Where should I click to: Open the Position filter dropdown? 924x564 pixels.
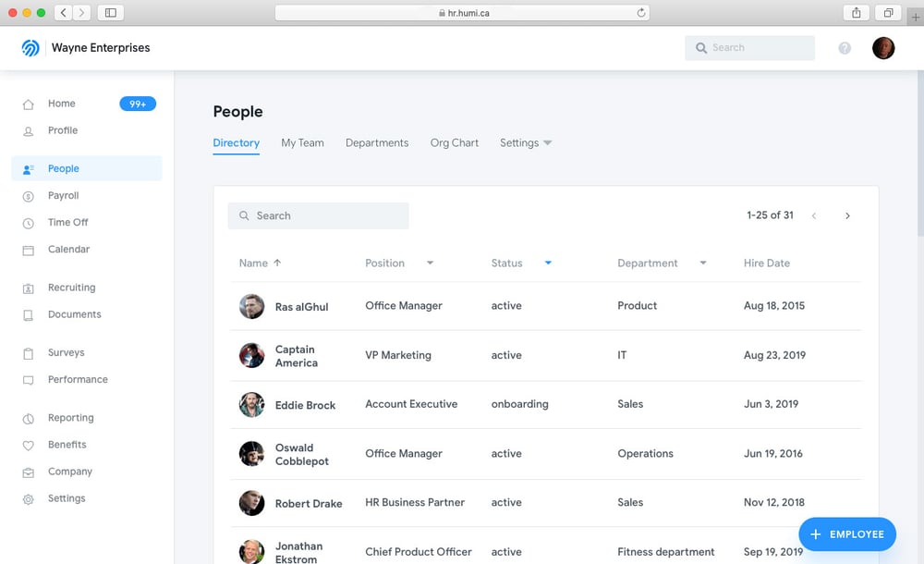click(x=431, y=264)
